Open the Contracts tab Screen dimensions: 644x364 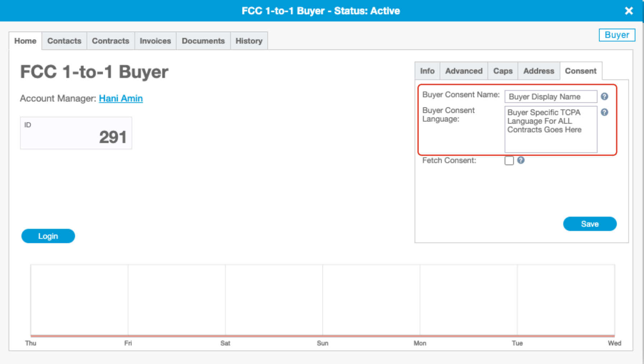(x=111, y=41)
